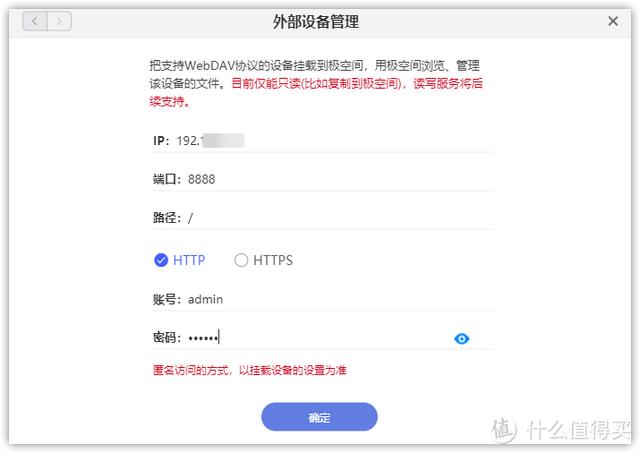Select the HTTPS protocol option
Screen dimensions: 640x453
[241, 260]
